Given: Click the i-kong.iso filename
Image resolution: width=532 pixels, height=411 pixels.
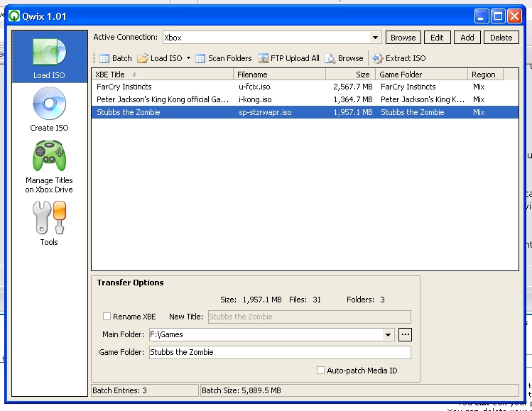Looking at the screenshot, I should tap(255, 99).
